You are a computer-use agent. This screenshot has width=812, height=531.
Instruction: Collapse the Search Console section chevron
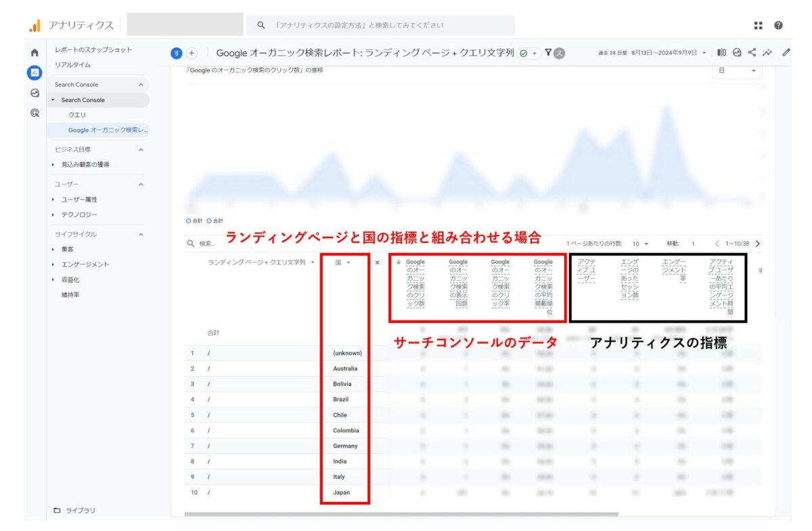click(x=141, y=85)
